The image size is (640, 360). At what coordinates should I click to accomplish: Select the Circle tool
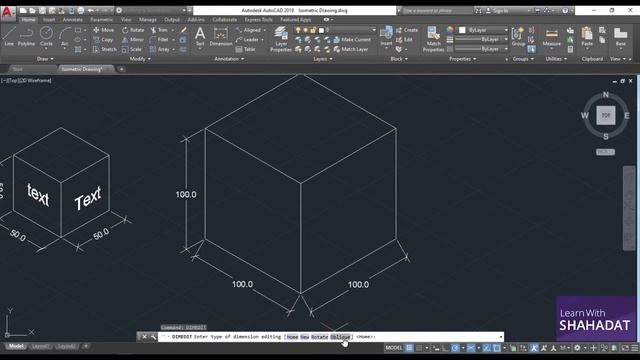click(x=46, y=36)
